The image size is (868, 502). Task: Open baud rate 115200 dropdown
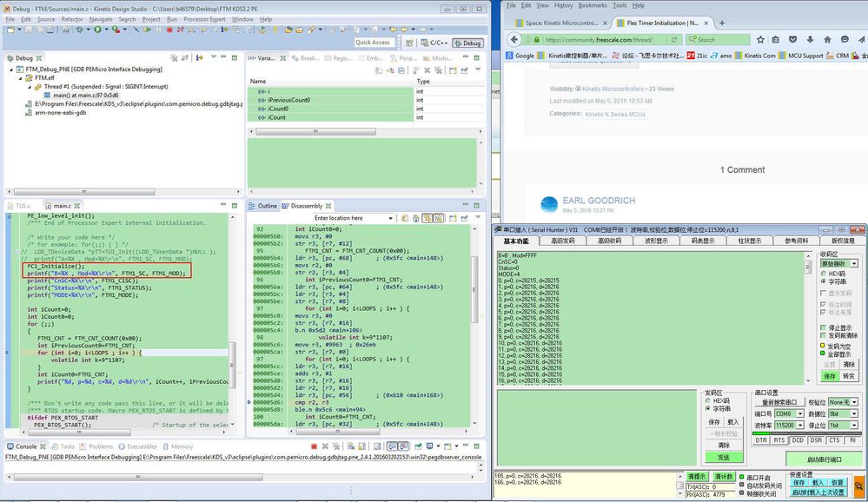pyautogui.click(x=800, y=425)
